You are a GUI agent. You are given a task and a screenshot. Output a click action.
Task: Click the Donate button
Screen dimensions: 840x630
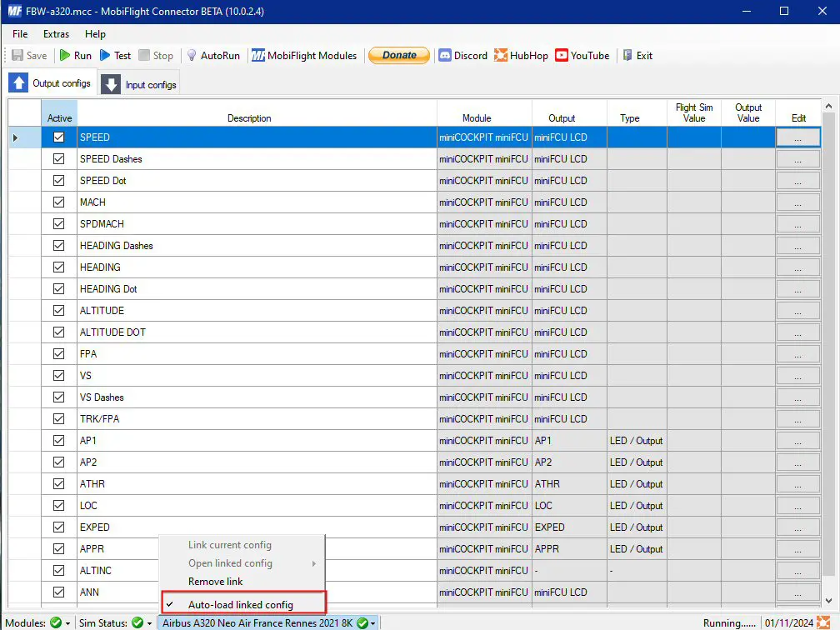pyautogui.click(x=399, y=55)
